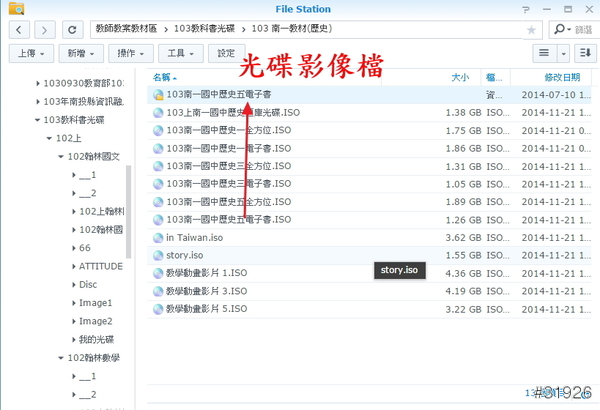Viewport: 600px width, 410px height.
Task: Collapse the 103教科書光碟 tree folder
Action: point(38,120)
